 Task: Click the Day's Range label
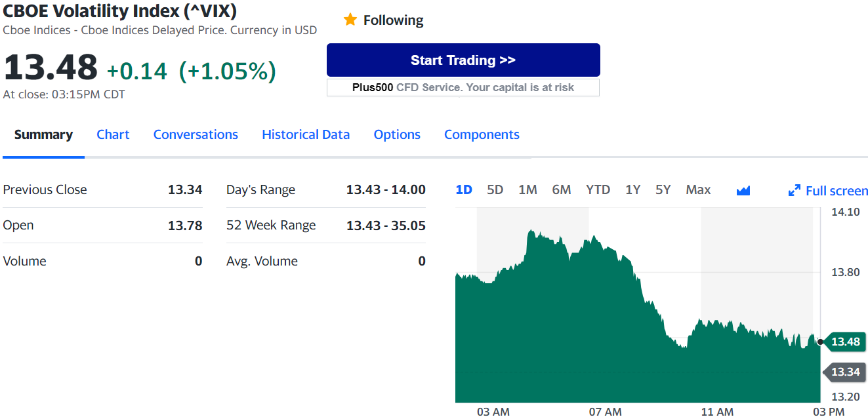click(x=260, y=190)
